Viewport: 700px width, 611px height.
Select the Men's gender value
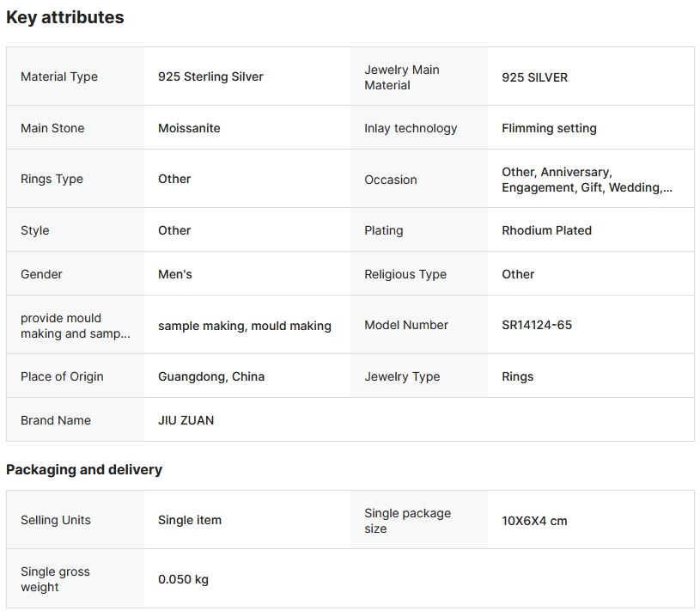(175, 274)
